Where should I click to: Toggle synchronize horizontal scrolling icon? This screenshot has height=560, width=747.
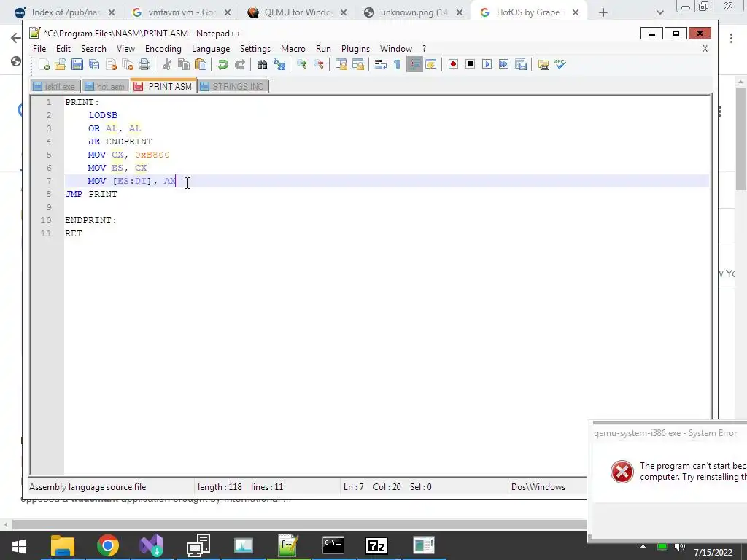point(357,64)
